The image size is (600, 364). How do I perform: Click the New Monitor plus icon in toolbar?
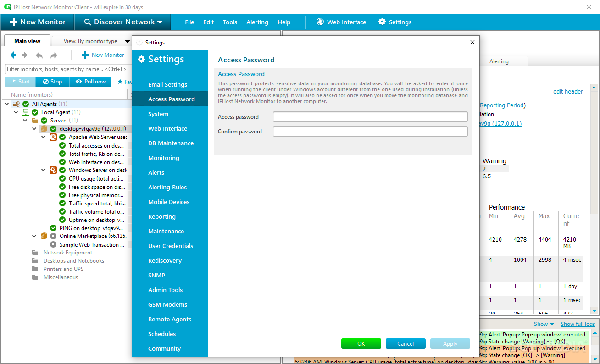point(14,22)
